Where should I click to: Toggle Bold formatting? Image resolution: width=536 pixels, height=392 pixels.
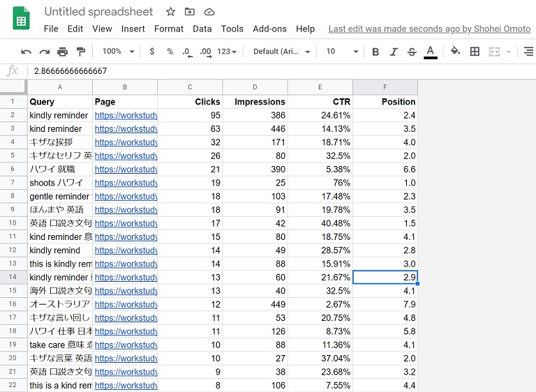(x=375, y=52)
